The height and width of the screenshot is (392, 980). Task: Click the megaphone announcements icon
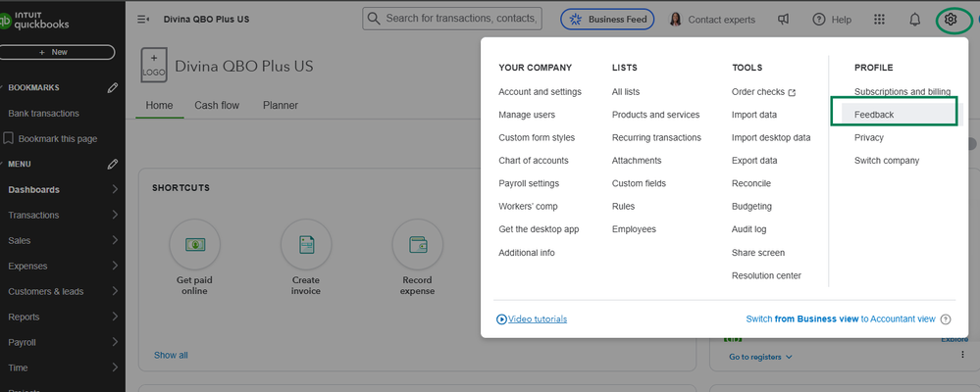784,19
